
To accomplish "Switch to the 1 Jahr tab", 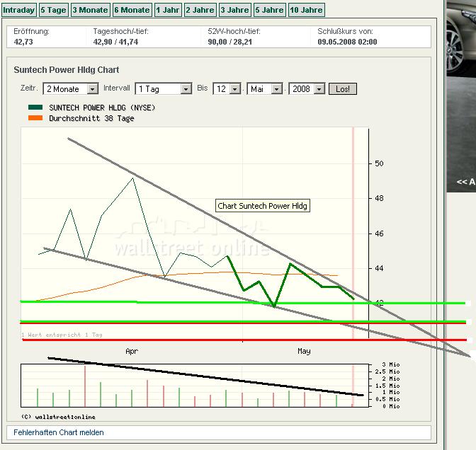I will (167, 10).
